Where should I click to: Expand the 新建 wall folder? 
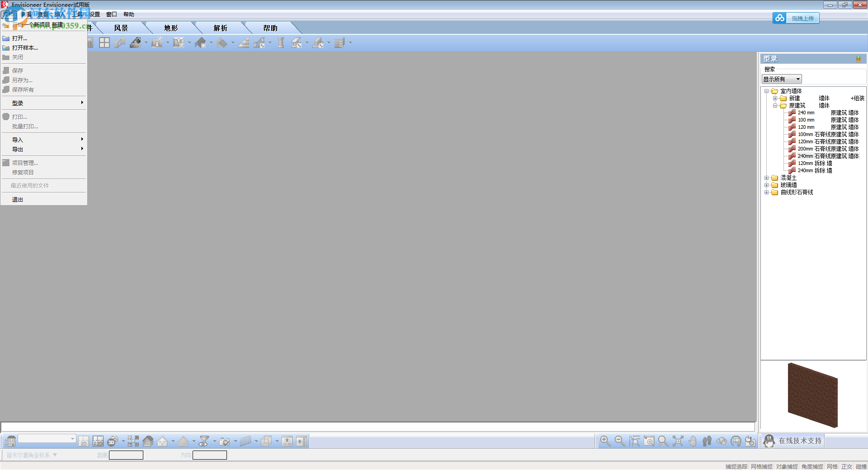coord(775,99)
